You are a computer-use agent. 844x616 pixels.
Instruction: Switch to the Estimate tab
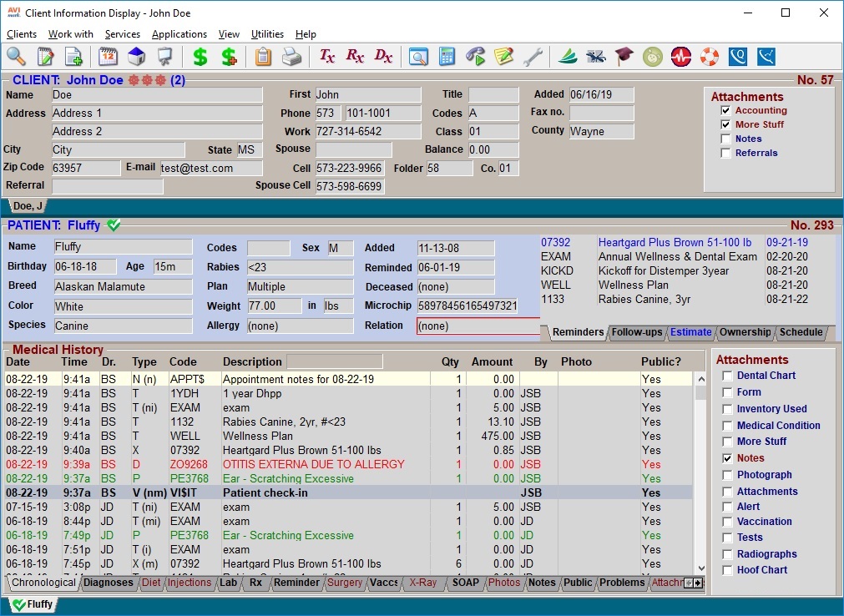click(690, 332)
